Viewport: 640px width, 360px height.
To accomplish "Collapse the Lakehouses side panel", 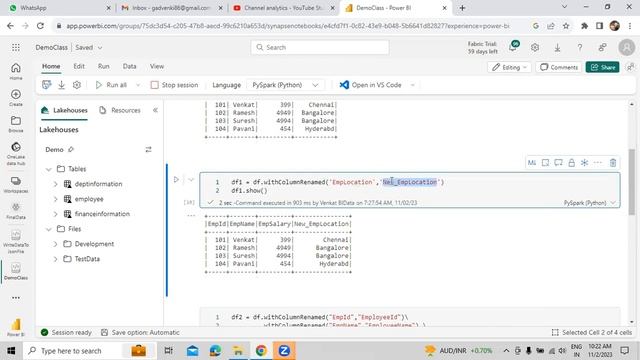I will click(x=156, y=110).
